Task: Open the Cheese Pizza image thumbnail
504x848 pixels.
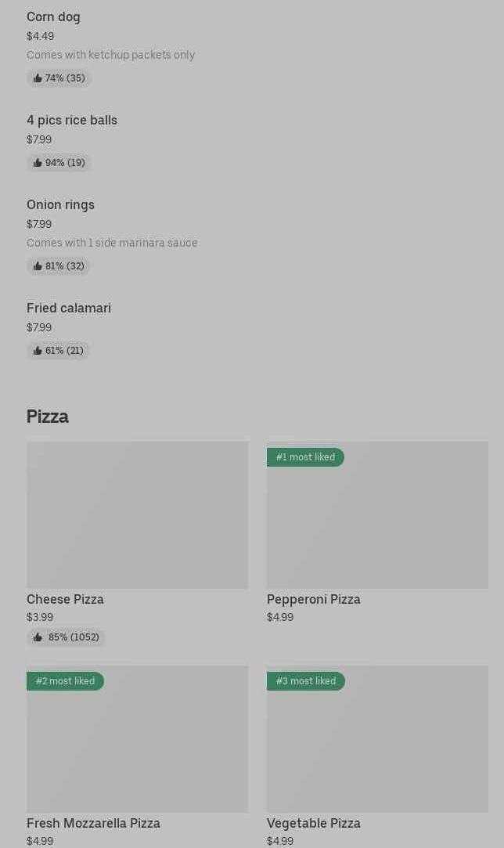Action: [137, 514]
